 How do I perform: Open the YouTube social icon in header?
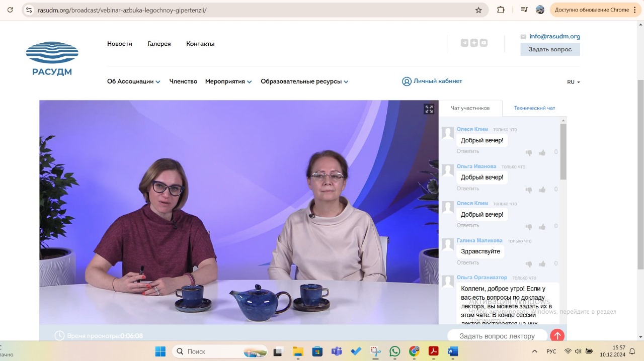(484, 43)
